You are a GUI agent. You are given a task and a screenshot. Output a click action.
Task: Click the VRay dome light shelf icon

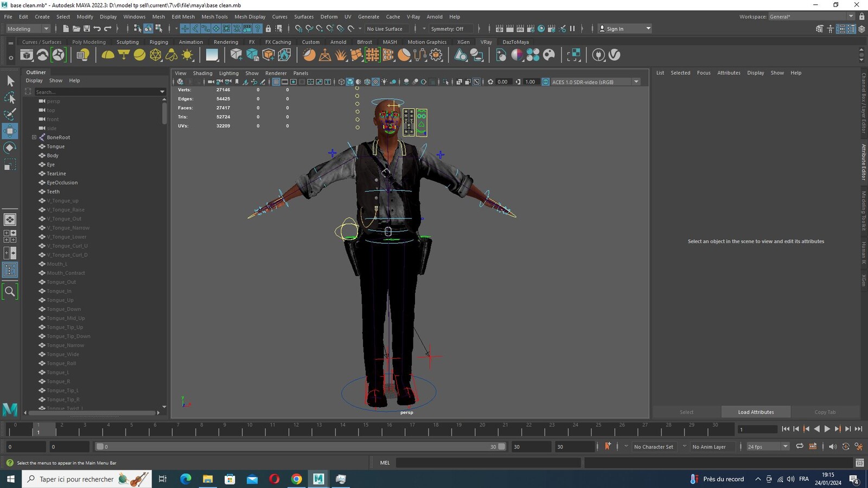(108, 55)
